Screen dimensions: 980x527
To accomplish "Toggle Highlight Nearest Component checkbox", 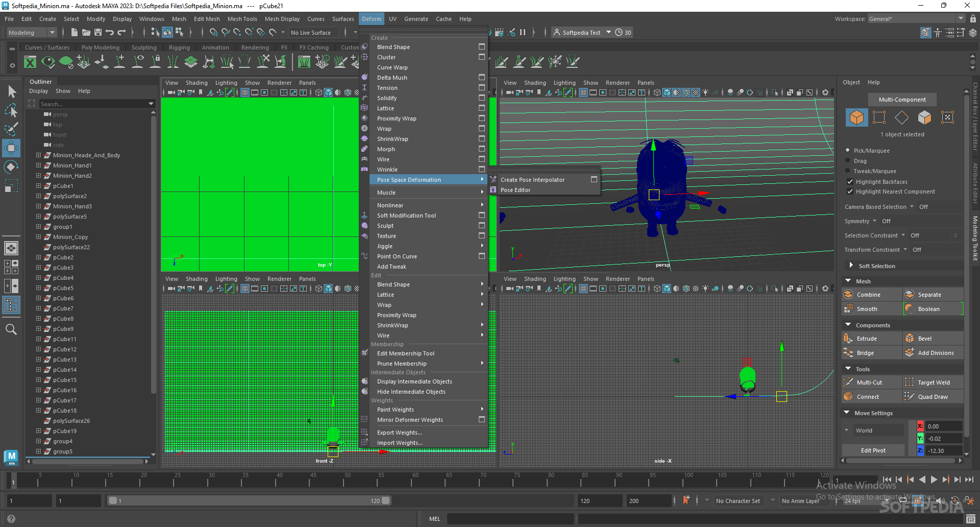I will 850,191.
